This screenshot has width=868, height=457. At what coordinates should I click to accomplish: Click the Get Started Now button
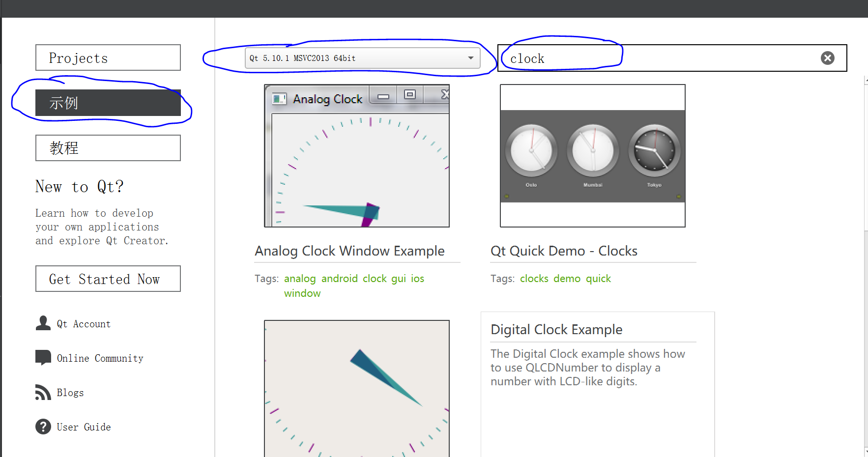(x=108, y=279)
